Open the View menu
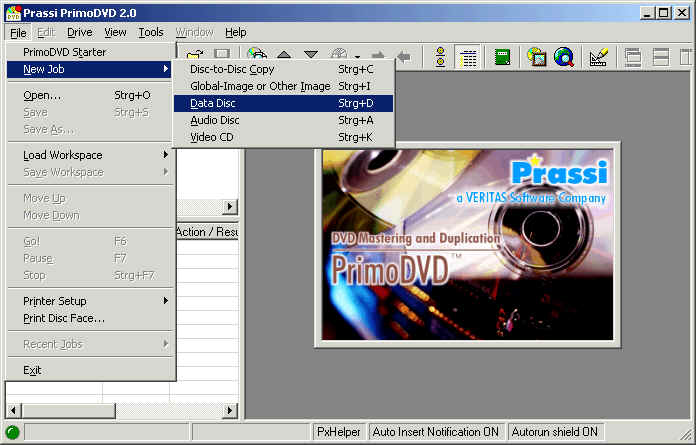 [115, 32]
